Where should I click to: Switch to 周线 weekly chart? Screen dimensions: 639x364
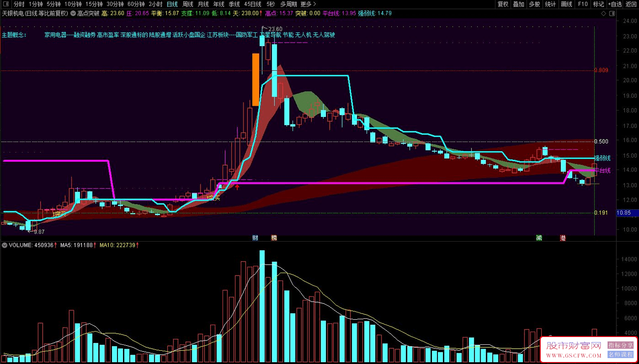[x=188, y=4]
